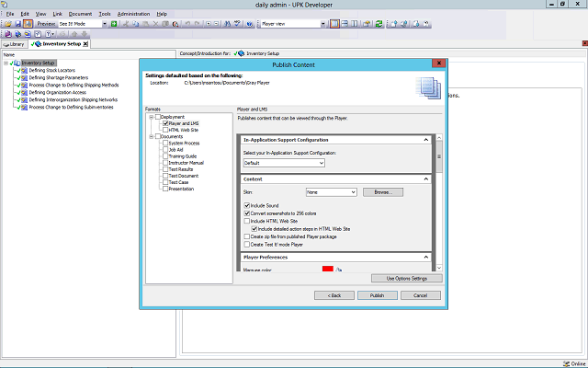Click the red marquee color swatch
This screenshot has height=368, width=588.
pos(328,269)
